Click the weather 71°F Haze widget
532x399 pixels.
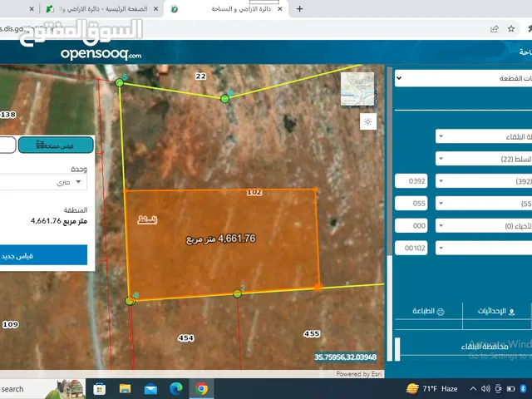pos(432,388)
